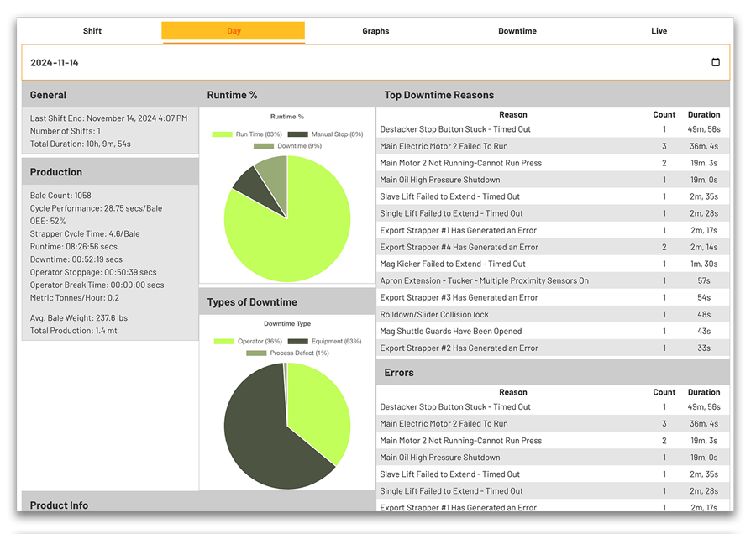
Task: Toggle Equipment (63%) legend swatch
Action: (x=297, y=342)
